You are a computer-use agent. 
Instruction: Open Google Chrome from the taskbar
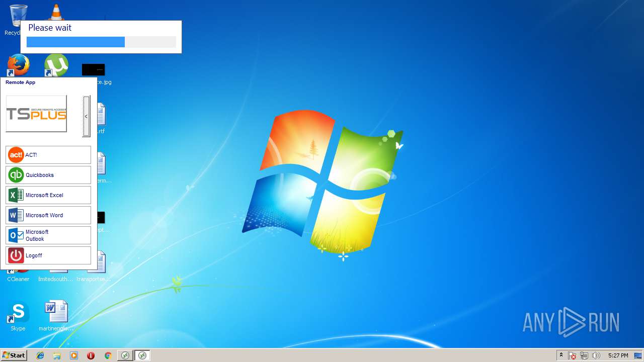[x=108, y=355]
